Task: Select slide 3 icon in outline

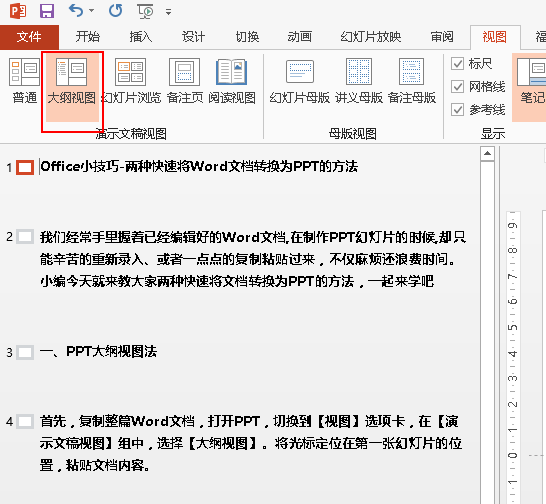Action: tap(25, 352)
